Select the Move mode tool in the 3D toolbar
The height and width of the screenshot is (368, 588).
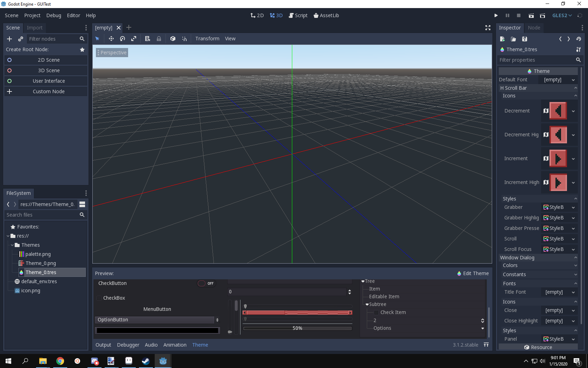pos(111,39)
